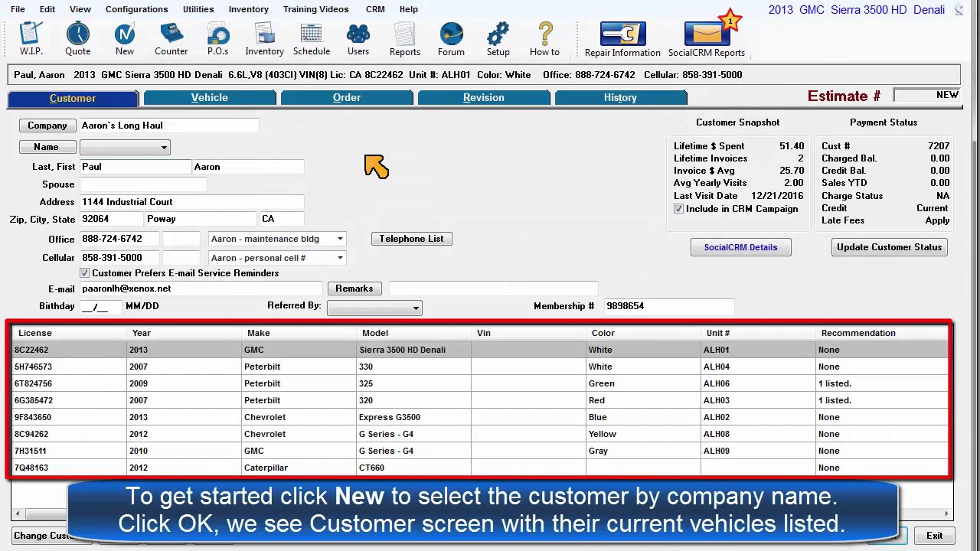Viewport: 980px width, 551px height.
Task: Uncheck Include in CRM Campaign
Action: [678, 209]
